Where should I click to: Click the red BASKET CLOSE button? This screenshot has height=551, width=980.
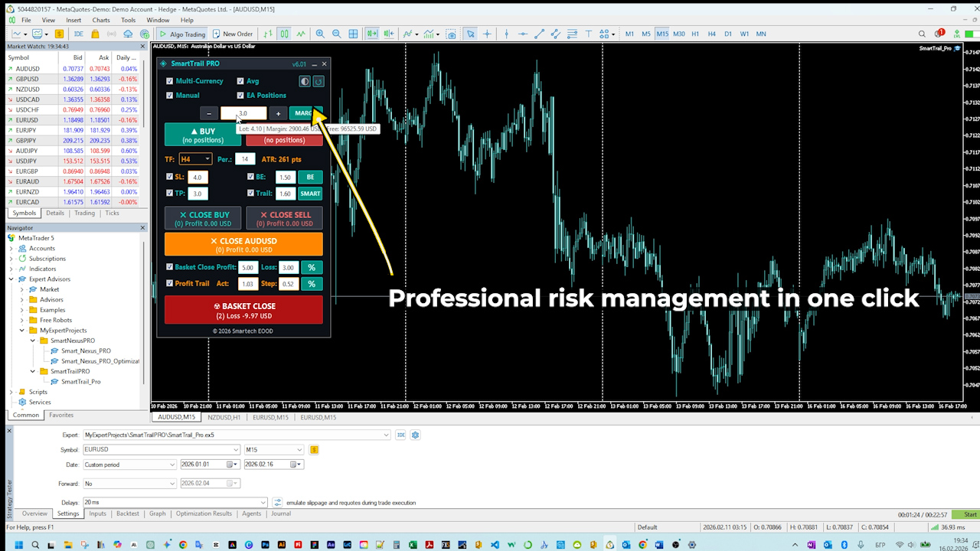243,310
